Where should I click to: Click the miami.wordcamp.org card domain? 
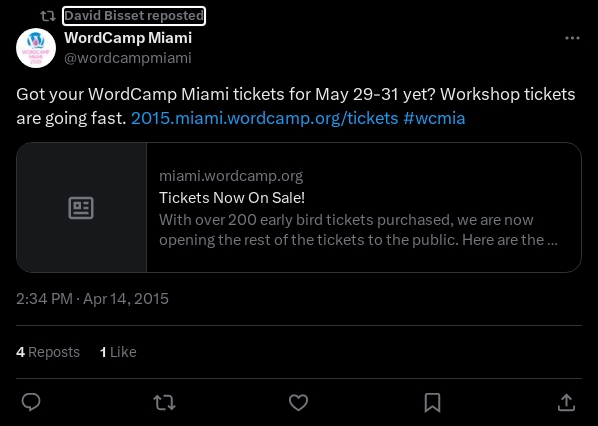pyautogui.click(x=231, y=176)
